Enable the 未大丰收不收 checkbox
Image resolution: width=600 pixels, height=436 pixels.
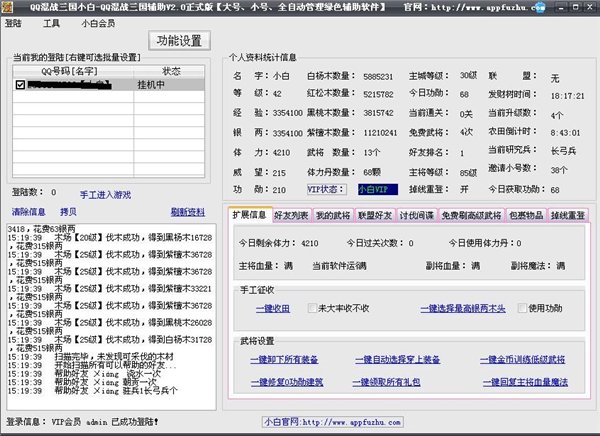coord(312,308)
